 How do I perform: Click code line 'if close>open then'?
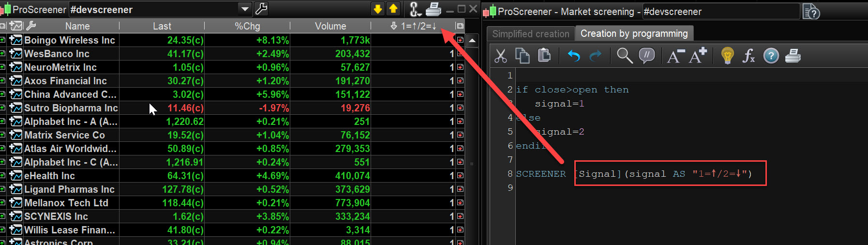click(x=572, y=90)
